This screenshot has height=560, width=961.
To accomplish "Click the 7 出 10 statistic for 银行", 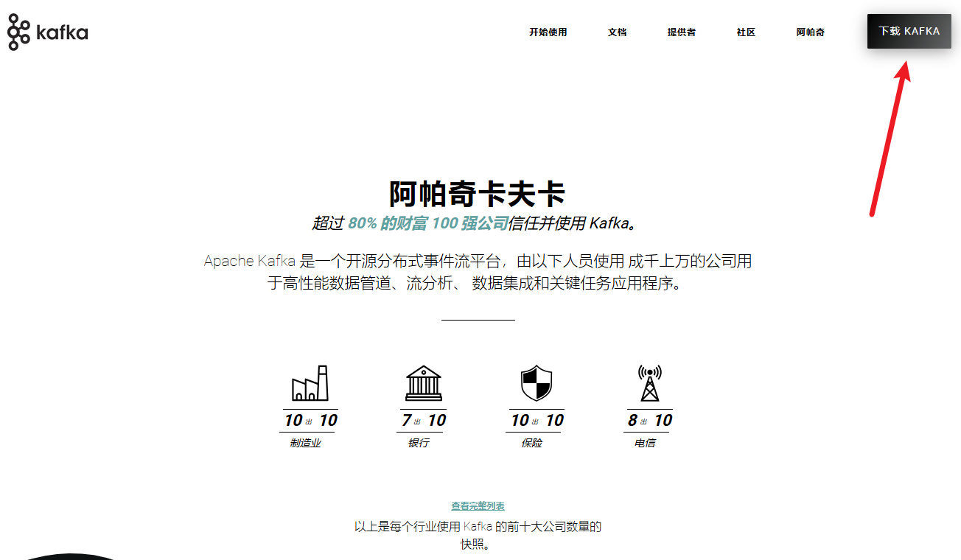I will [x=424, y=420].
